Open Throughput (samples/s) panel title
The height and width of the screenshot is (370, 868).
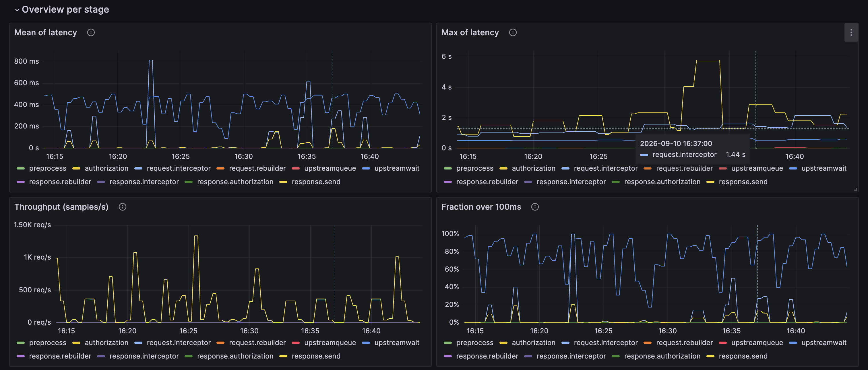[x=61, y=207]
